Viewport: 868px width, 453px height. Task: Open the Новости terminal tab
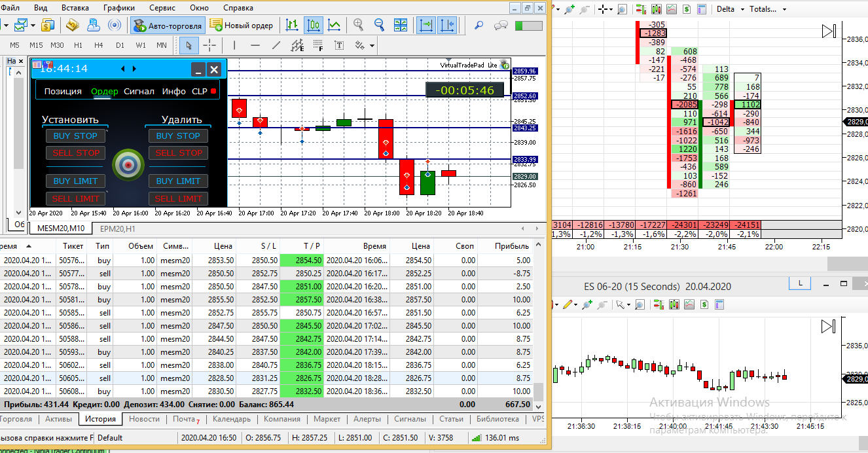pos(144,419)
